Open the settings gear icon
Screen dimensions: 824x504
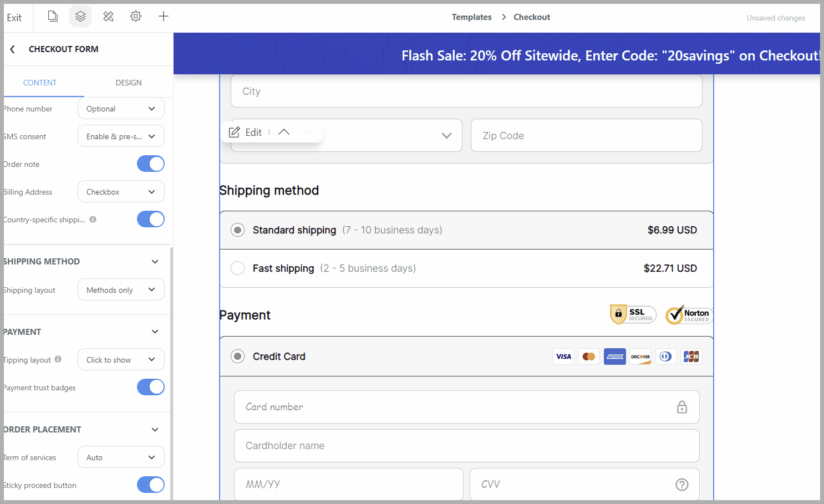[x=136, y=17]
